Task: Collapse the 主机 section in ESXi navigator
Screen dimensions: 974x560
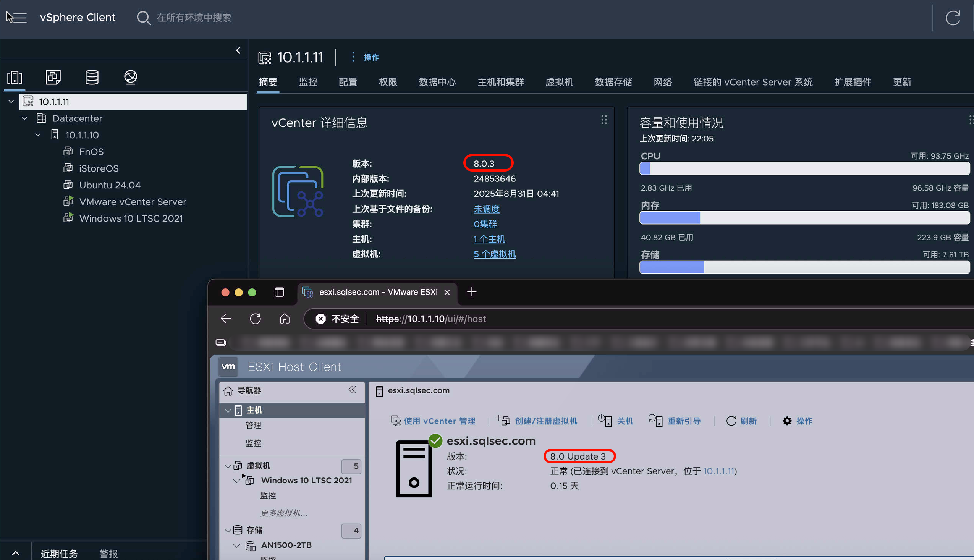Action: 228,410
